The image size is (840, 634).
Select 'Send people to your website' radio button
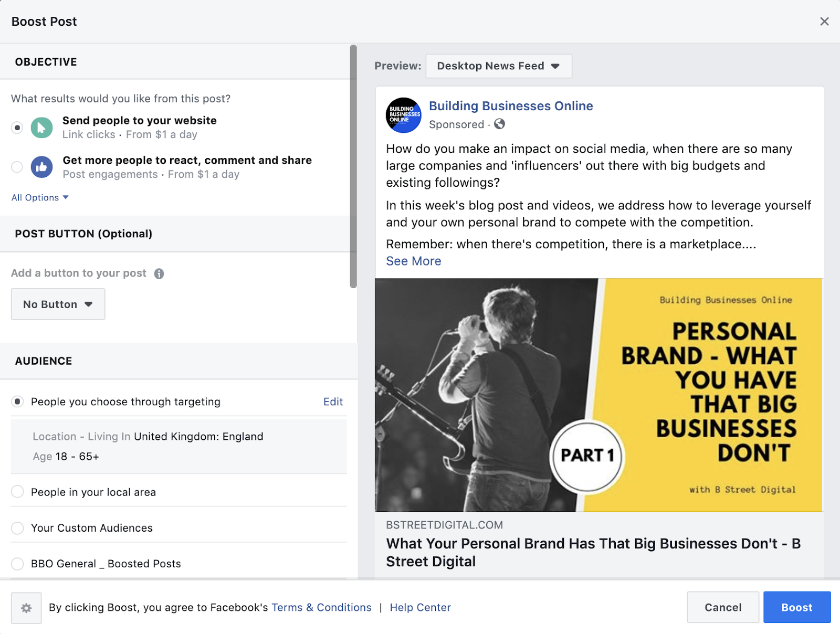pos(17,128)
